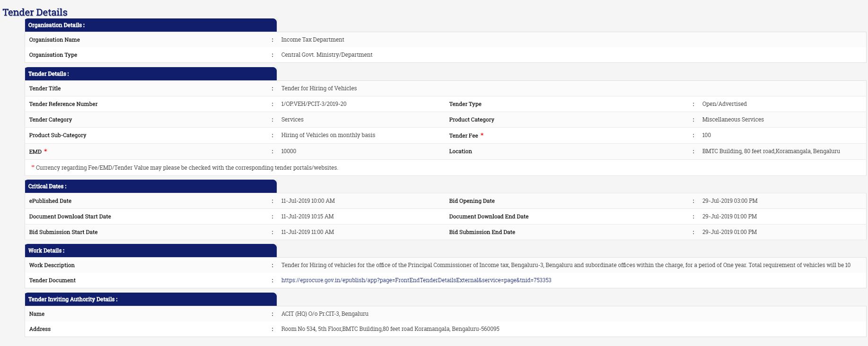Click the work description text about hiring vehicles
Viewport: 868px width, 346px height.
tap(565, 265)
